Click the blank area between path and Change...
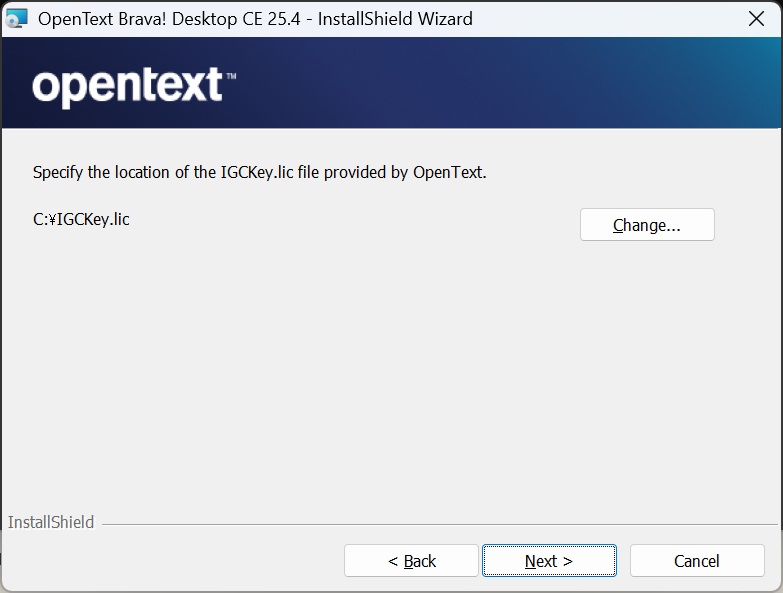The width and height of the screenshot is (783, 593). coord(350,222)
